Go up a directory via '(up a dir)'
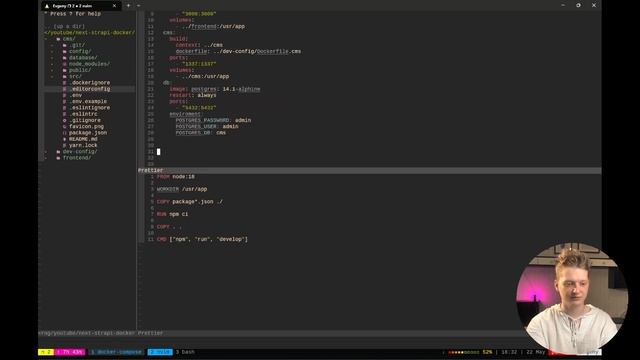The width and height of the screenshot is (640, 360). [69, 26]
